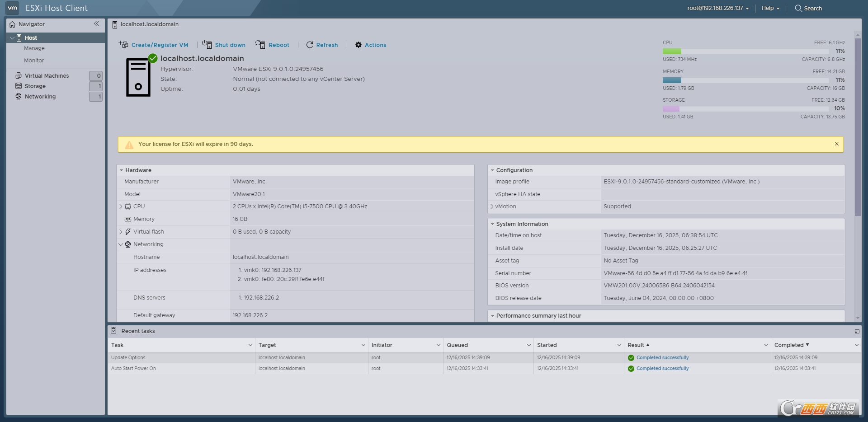Viewport: 868px width, 422px height.
Task: Open the Help menu
Action: (770, 8)
